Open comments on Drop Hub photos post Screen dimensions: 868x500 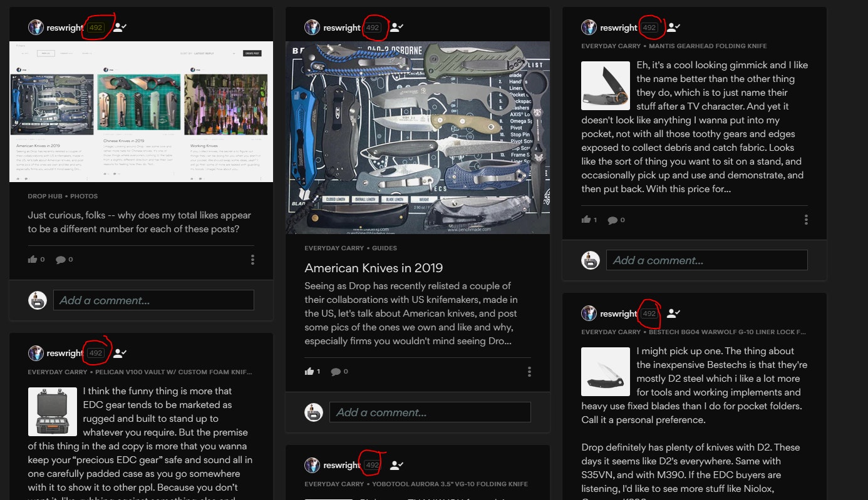pos(61,259)
